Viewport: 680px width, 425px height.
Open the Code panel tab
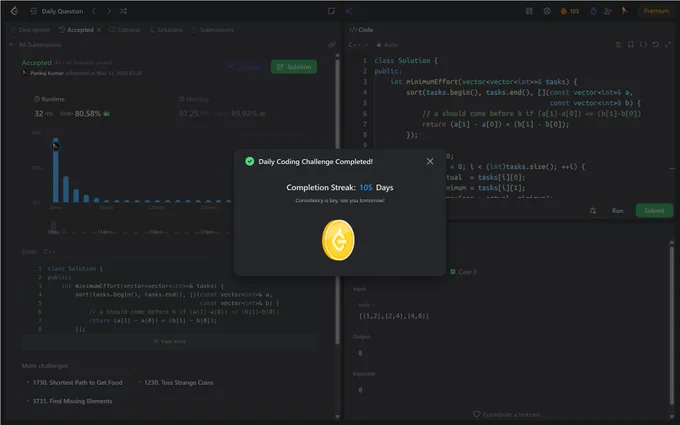(361, 30)
